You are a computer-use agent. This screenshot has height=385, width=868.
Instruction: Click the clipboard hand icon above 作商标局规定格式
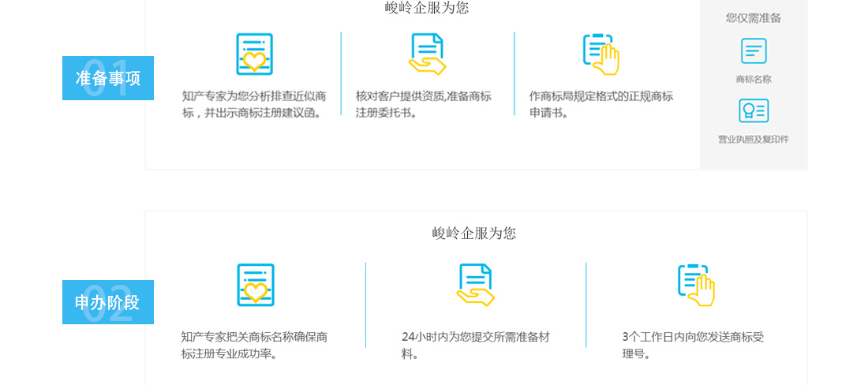[600, 54]
